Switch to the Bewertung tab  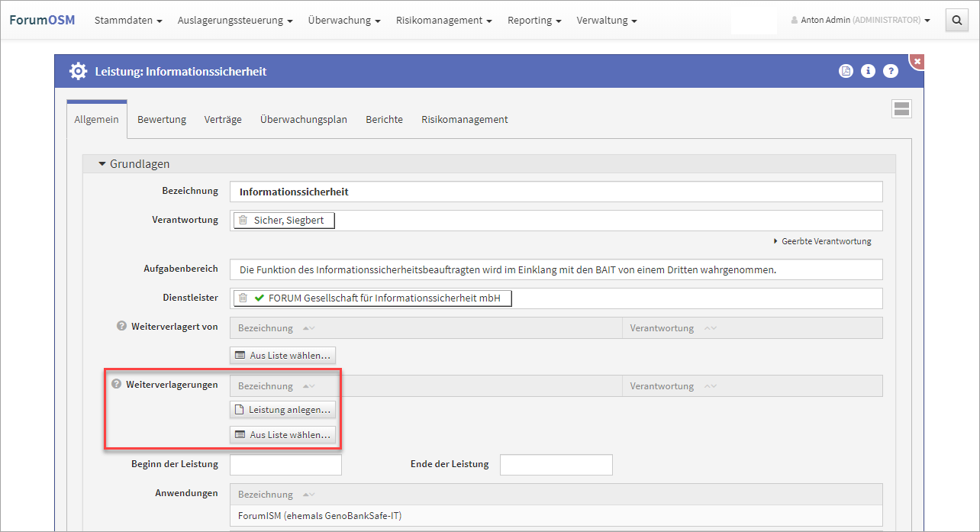pyautogui.click(x=162, y=120)
